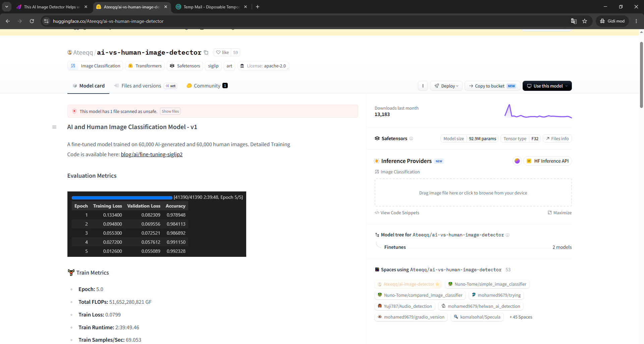Screen dimensions: 644x344
Task: Open the Community tab
Action: pos(207,86)
